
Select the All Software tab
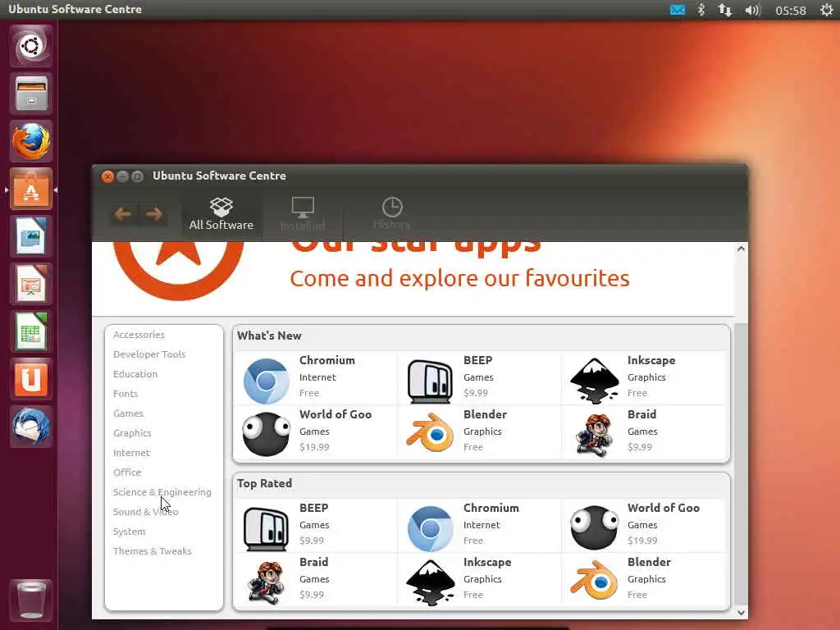pos(221,214)
